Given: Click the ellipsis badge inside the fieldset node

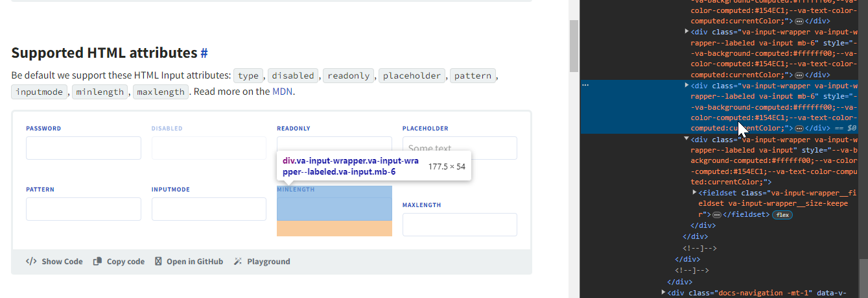Looking at the screenshot, I should 716,214.
